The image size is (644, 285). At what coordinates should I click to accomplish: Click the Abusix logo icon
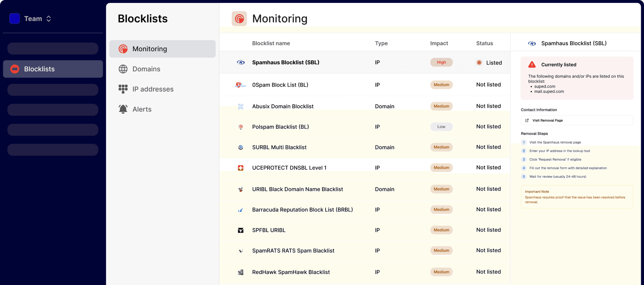tap(241, 106)
